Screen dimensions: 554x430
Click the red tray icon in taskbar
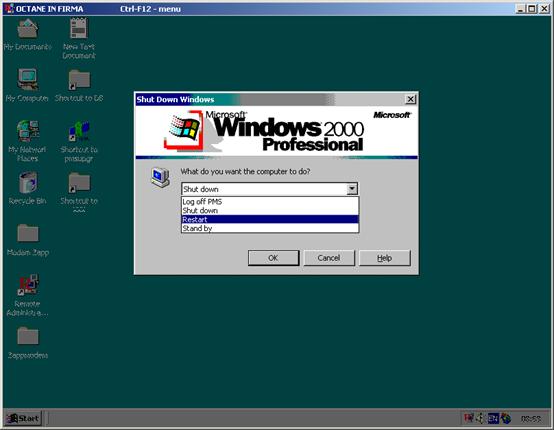[x=468, y=418]
